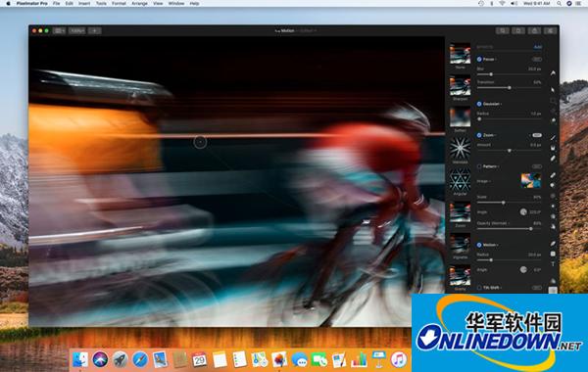Screen dimensions: 588x372
Task: Open the Edit menu
Action: point(69,3)
